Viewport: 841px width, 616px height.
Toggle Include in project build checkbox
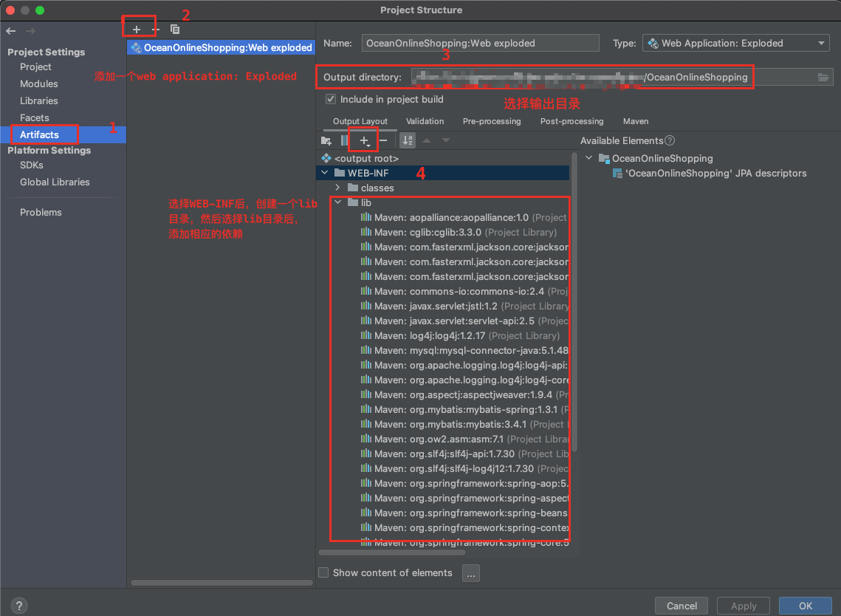(331, 99)
